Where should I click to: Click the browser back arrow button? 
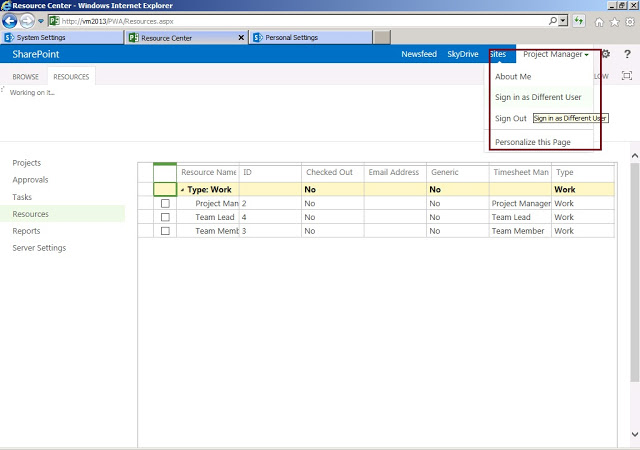(12, 20)
